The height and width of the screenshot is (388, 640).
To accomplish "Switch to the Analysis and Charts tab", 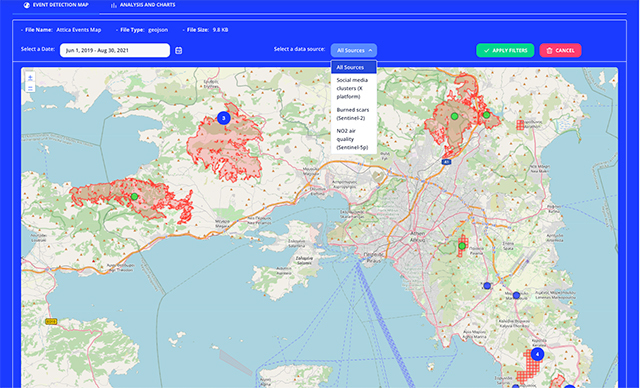I will pos(143,5).
